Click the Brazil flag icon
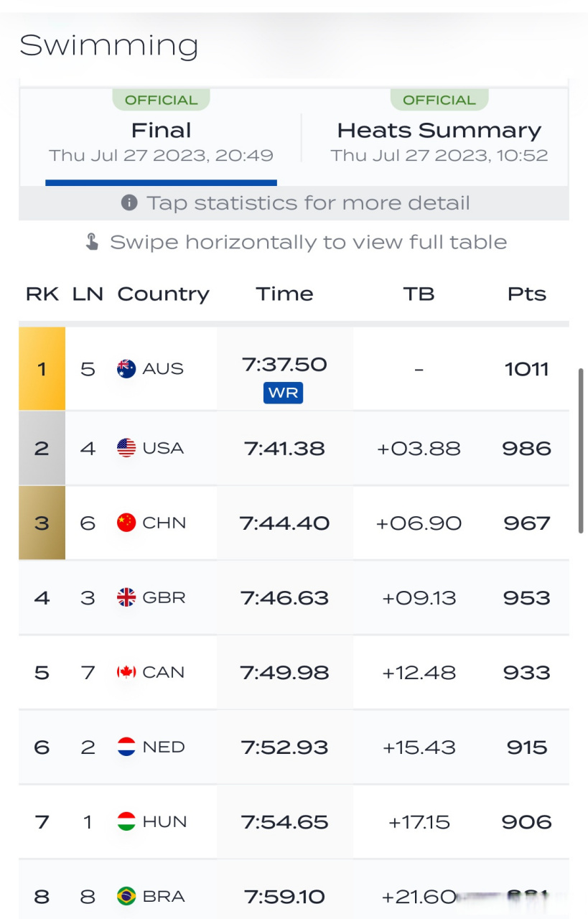Image resolution: width=588 pixels, height=919 pixels. pyautogui.click(x=126, y=896)
